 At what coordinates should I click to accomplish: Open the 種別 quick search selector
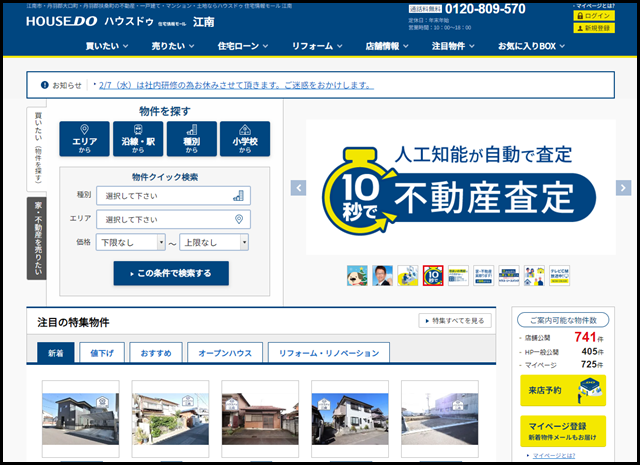coord(173,196)
